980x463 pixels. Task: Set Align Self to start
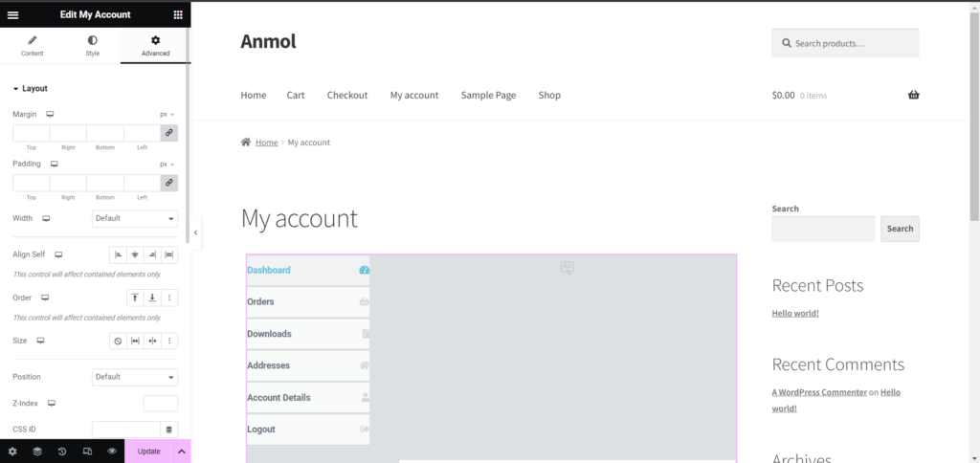(118, 254)
